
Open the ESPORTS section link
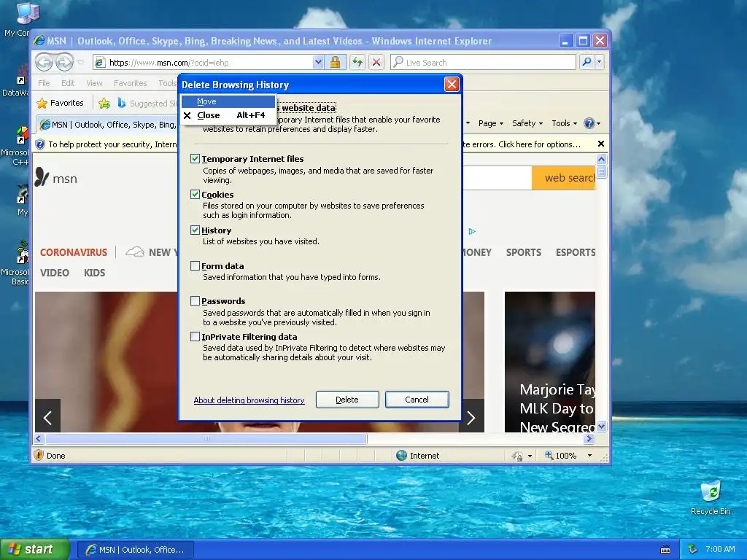(576, 252)
